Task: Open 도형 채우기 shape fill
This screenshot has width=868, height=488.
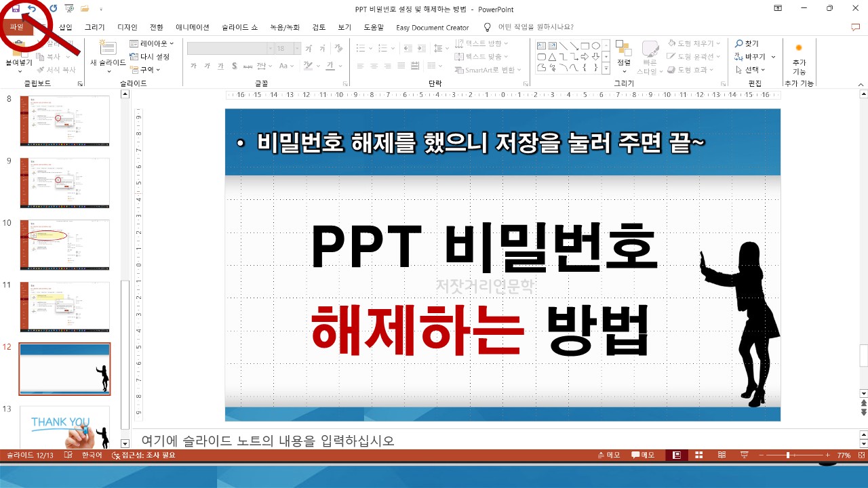Action: click(x=694, y=43)
